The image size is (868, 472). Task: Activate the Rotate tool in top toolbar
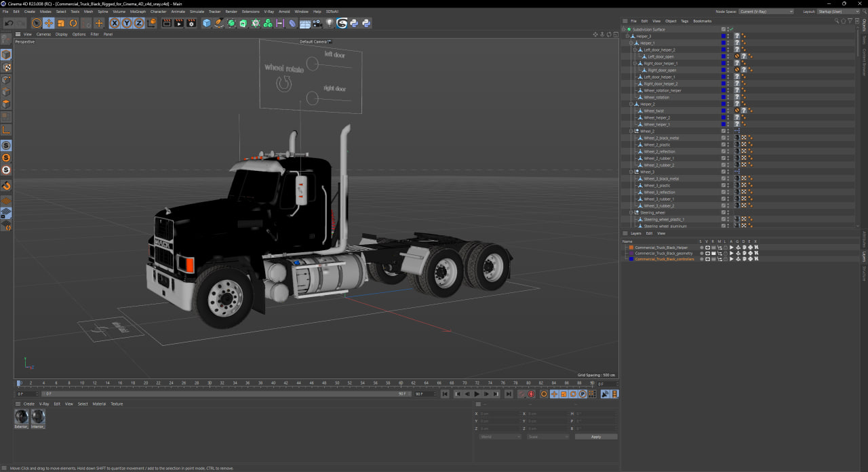click(x=73, y=23)
